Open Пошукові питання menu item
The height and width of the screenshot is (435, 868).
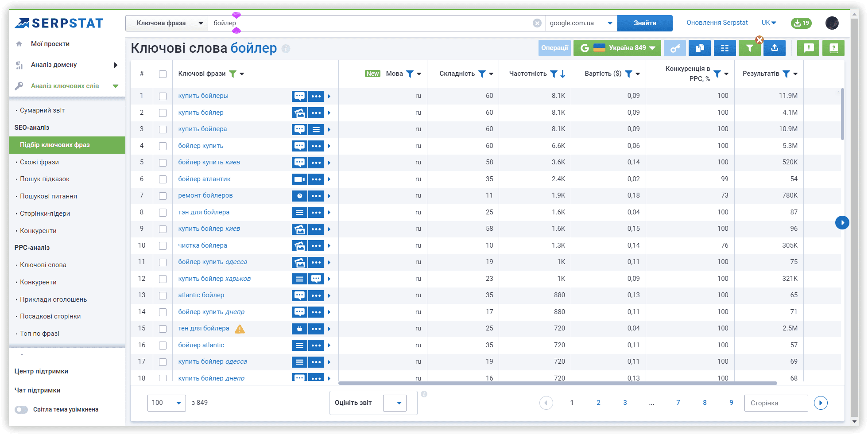(48, 196)
